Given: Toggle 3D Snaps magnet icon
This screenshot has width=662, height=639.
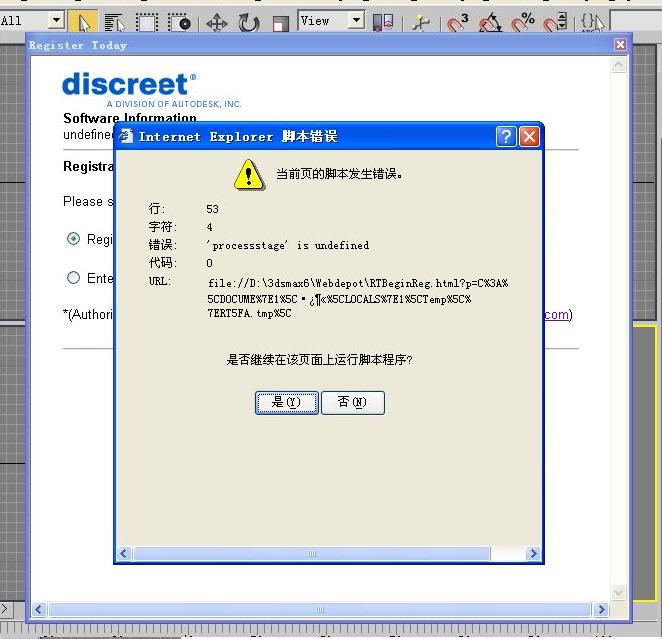Looking at the screenshot, I should pyautogui.click(x=458, y=22).
